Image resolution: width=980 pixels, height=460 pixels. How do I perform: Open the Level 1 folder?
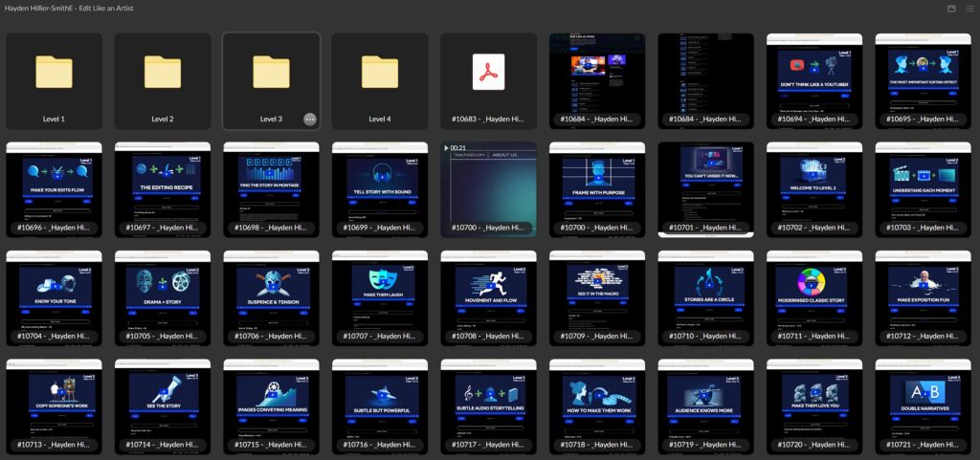pos(54,80)
